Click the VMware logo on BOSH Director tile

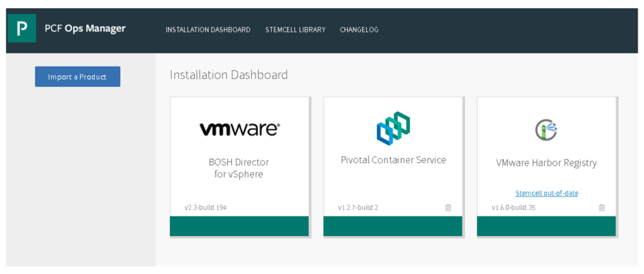(240, 130)
